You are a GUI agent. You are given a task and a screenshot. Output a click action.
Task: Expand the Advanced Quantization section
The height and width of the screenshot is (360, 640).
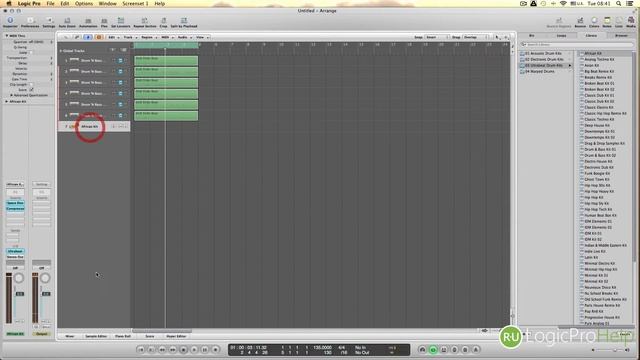pos(11,95)
